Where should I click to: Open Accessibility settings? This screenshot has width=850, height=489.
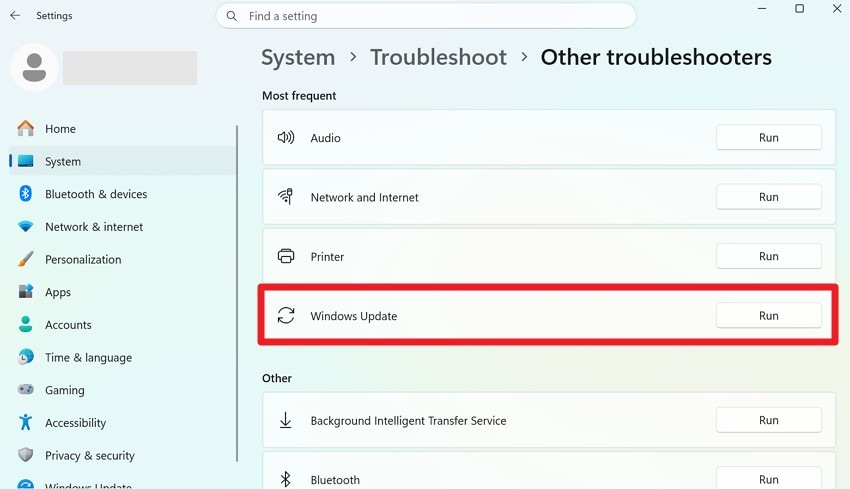tap(123, 422)
